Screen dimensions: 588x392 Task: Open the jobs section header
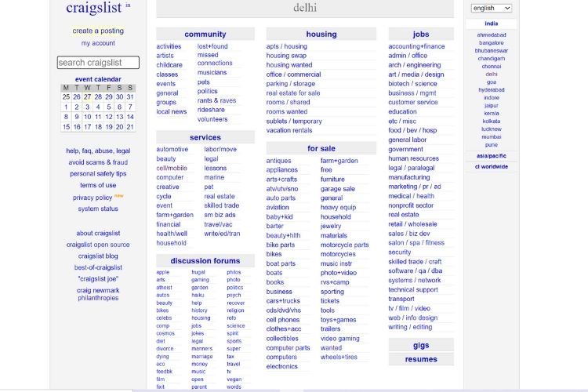[421, 34]
